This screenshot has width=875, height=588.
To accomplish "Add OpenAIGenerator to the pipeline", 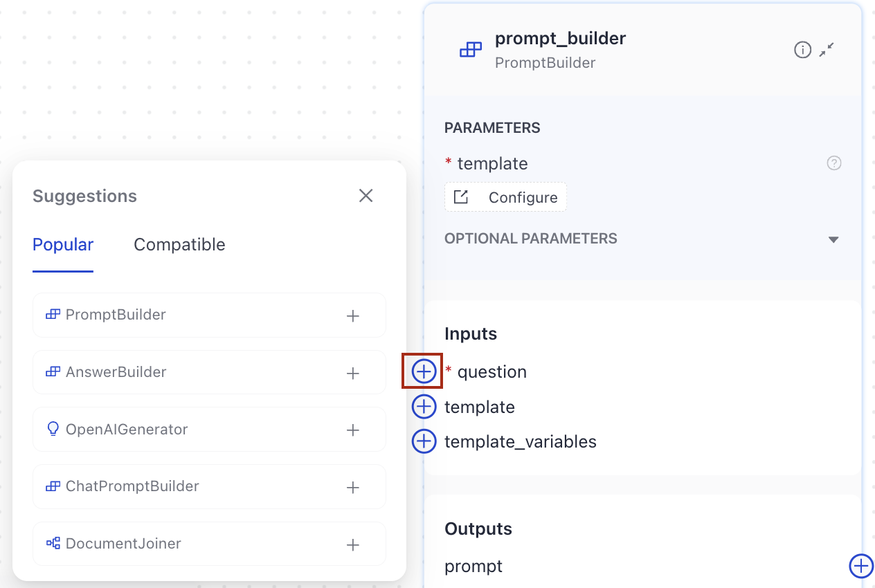I will pyautogui.click(x=352, y=429).
